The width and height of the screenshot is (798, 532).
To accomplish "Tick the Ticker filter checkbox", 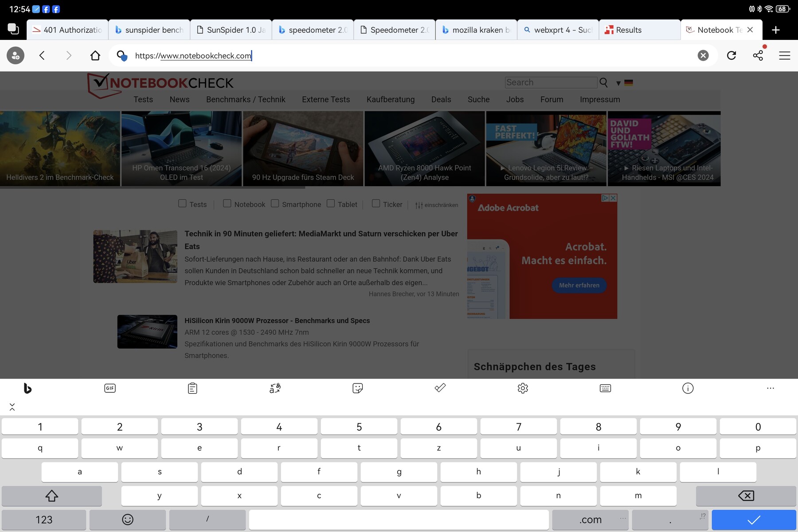I will click(x=376, y=203).
